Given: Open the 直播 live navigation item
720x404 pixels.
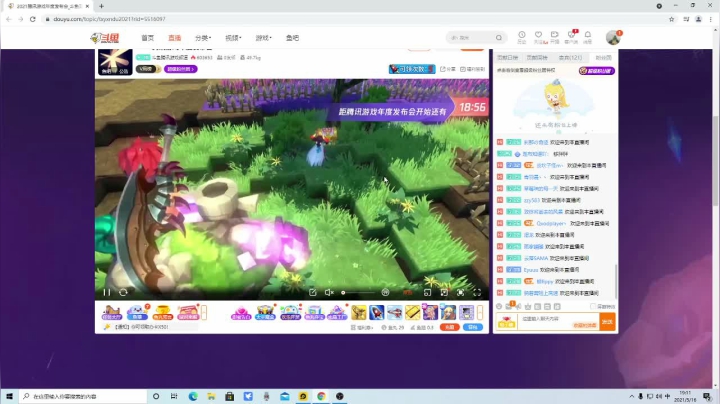Looking at the screenshot, I should click(x=174, y=38).
